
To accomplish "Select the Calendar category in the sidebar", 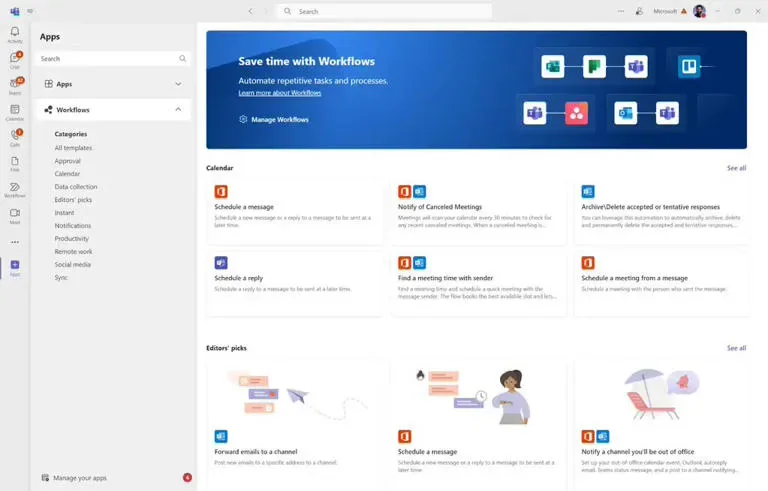I will [67, 173].
